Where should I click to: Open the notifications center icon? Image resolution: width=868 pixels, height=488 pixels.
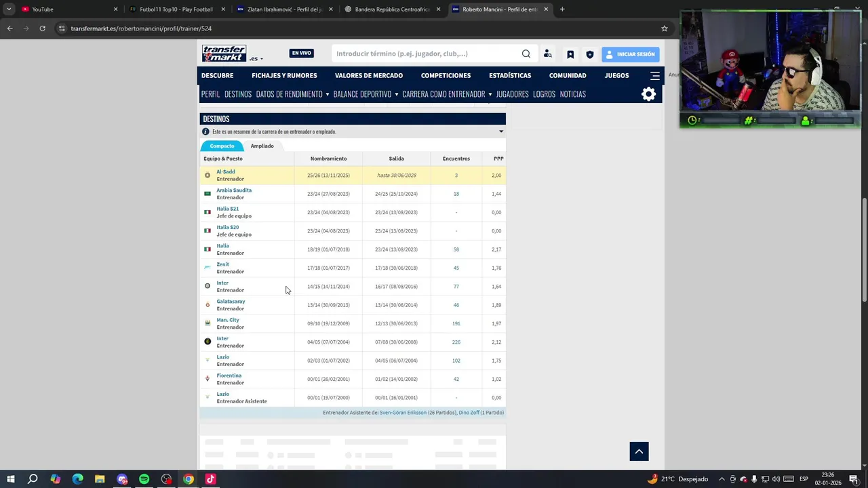pyautogui.click(x=854, y=479)
